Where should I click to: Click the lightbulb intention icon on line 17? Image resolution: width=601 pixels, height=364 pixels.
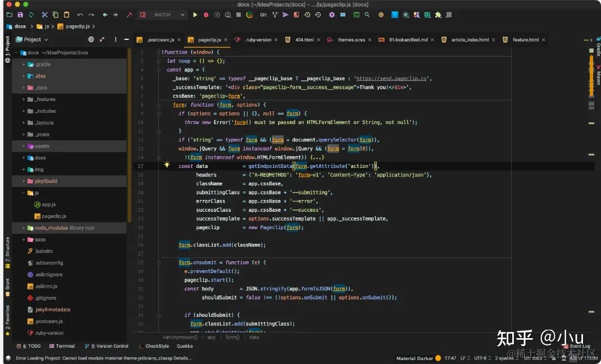point(167,165)
